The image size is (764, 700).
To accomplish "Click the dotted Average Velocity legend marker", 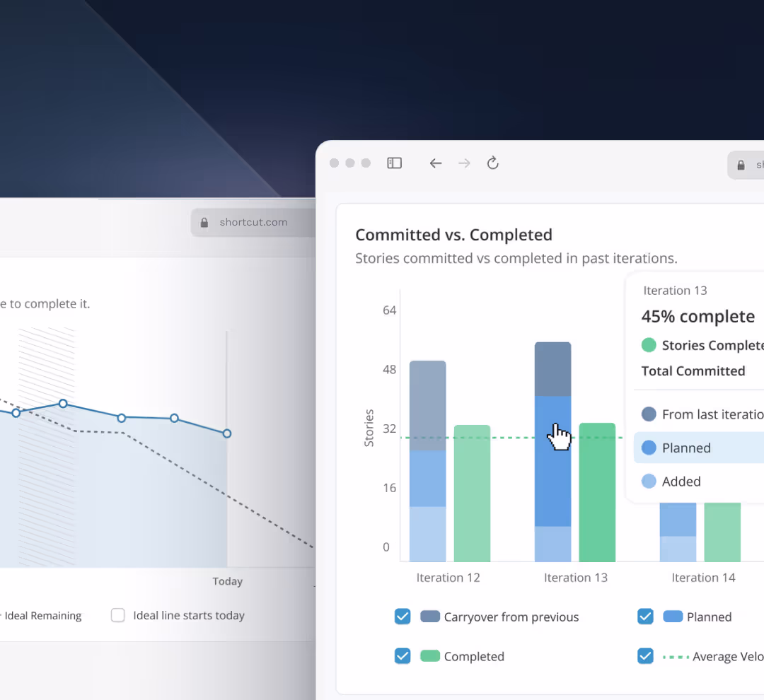I will (x=676, y=657).
